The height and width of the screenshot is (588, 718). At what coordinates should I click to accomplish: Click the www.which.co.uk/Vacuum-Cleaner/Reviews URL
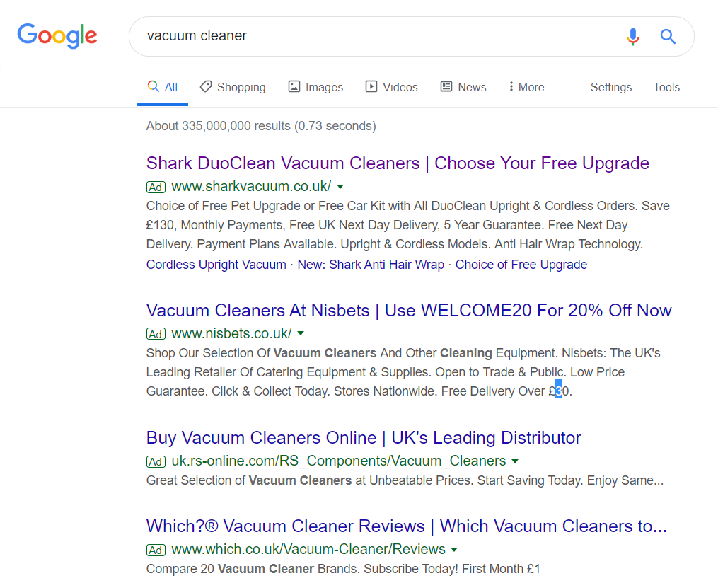pos(308,550)
